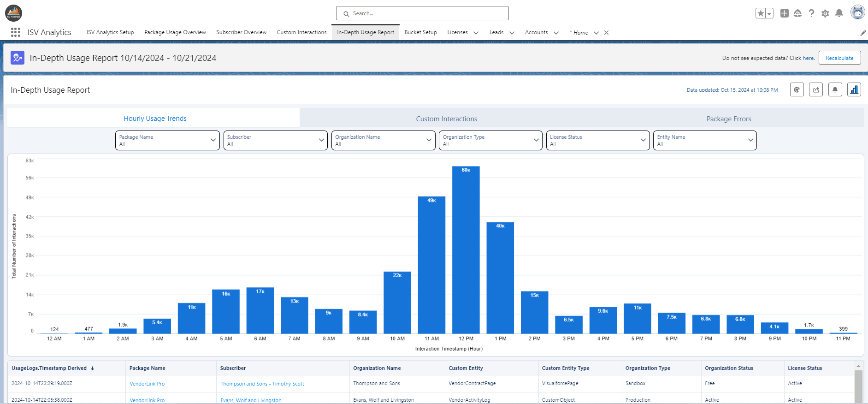Open the Favorites star icon
This screenshot has width=868, height=404.
tap(761, 13)
